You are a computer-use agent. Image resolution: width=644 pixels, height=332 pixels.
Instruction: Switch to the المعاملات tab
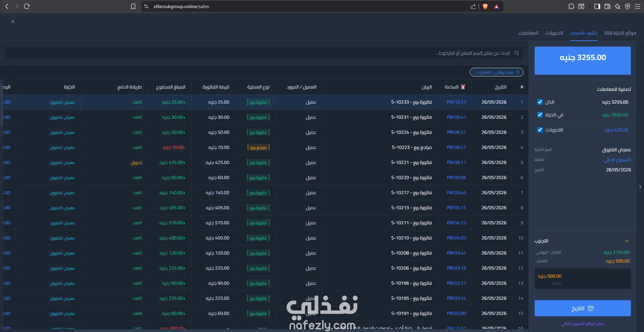click(x=528, y=33)
